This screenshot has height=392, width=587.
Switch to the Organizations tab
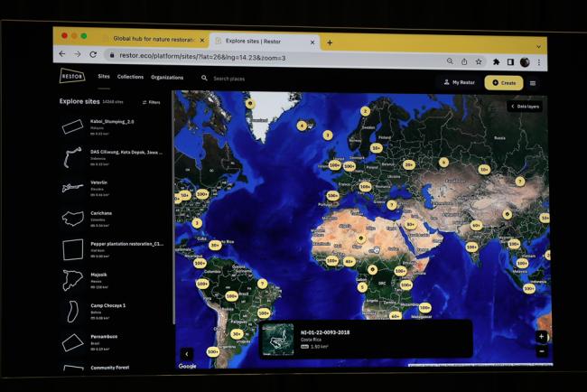pyautogui.click(x=167, y=78)
